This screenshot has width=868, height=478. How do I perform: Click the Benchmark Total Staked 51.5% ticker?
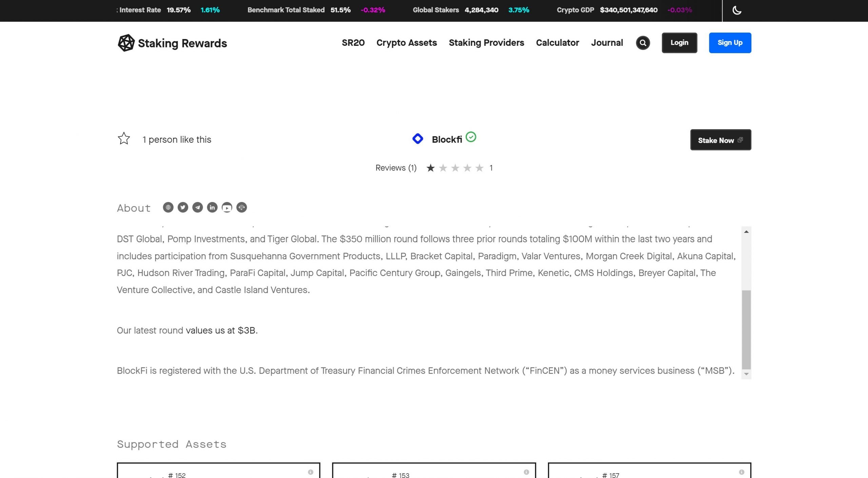coord(316,10)
